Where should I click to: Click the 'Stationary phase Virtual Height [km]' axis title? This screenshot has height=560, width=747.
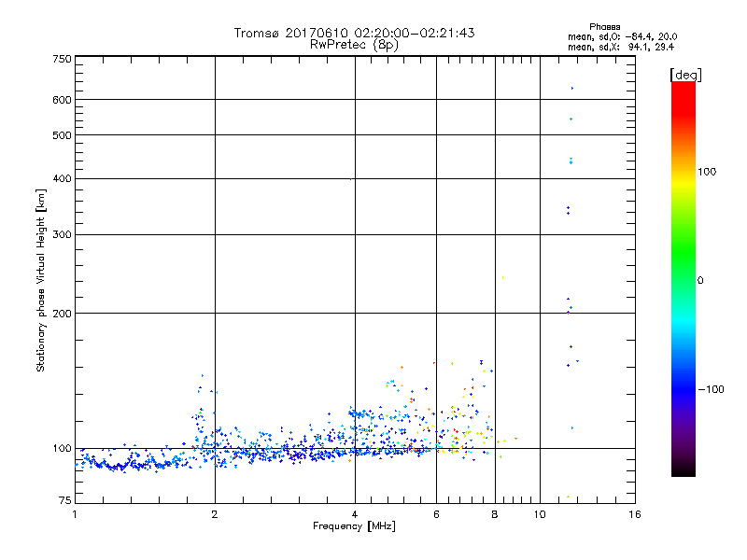click(41, 280)
